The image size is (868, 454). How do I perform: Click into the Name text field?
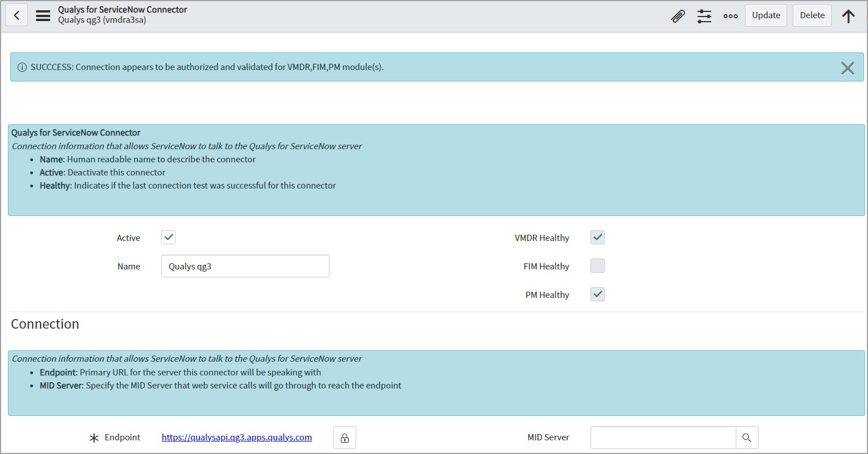[245, 266]
